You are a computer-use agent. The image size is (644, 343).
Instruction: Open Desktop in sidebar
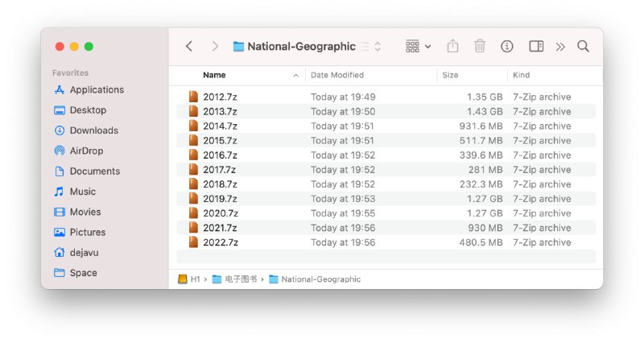click(80, 110)
